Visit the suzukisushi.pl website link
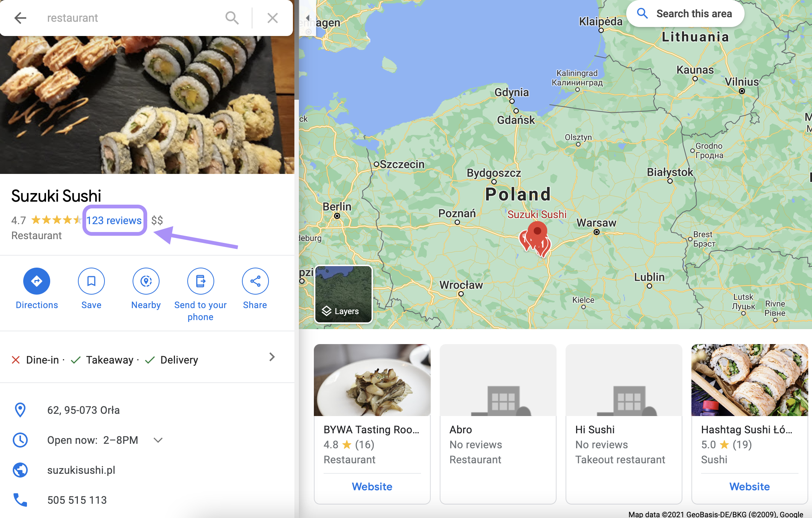 coord(81,470)
